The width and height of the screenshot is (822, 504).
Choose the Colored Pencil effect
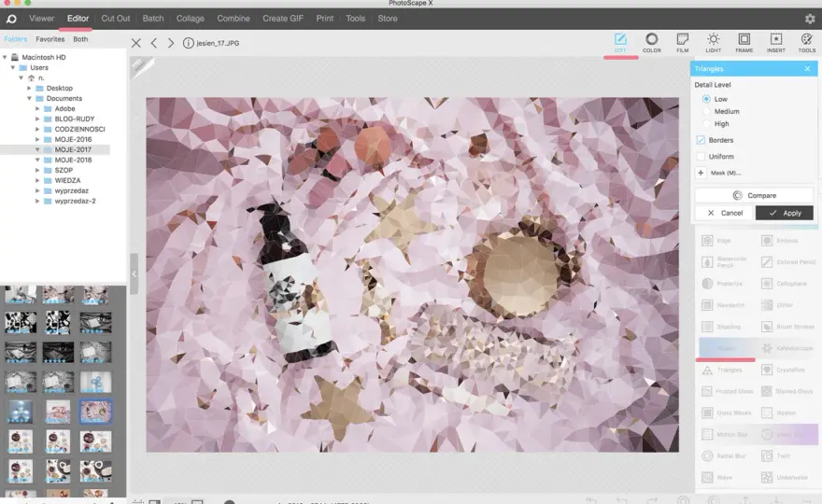tap(788, 262)
